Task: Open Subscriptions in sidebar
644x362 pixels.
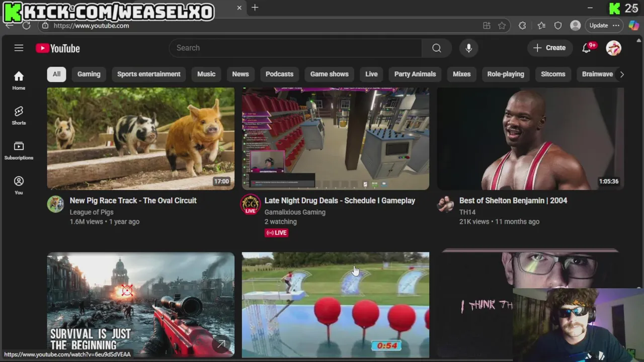Action: [x=19, y=150]
